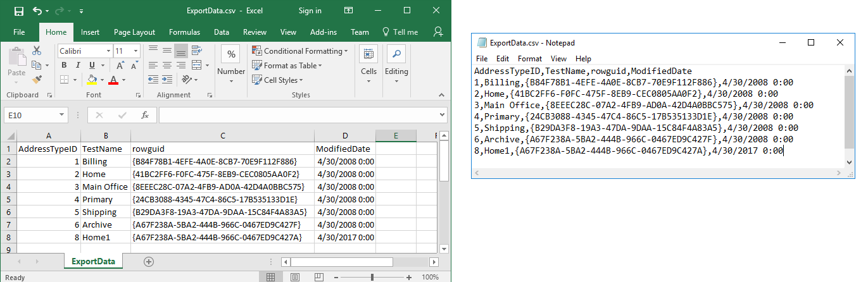
Task: Click the Wrap Text icon
Action: click(x=196, y=51)
